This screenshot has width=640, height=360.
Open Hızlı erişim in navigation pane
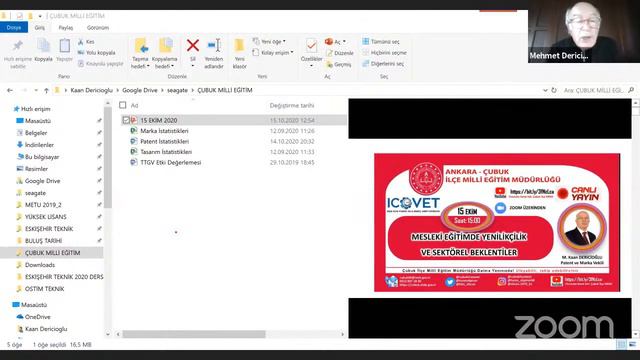click(36, 109)
